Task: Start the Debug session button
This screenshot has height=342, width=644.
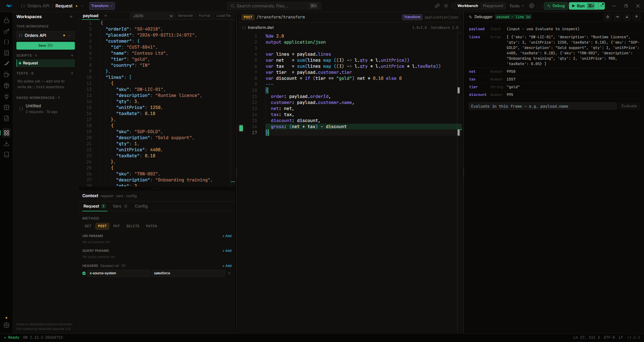Action: [x=556, y=6]
